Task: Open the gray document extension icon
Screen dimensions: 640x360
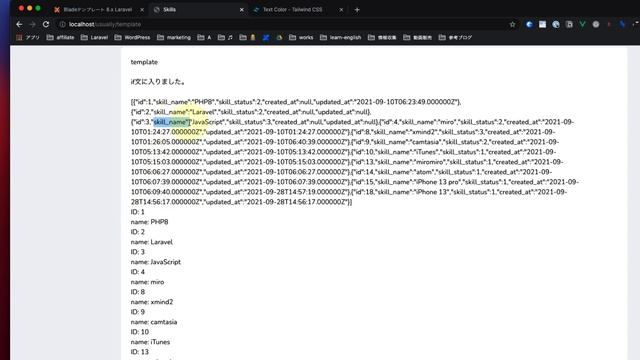Action: (x=569, y=24)
